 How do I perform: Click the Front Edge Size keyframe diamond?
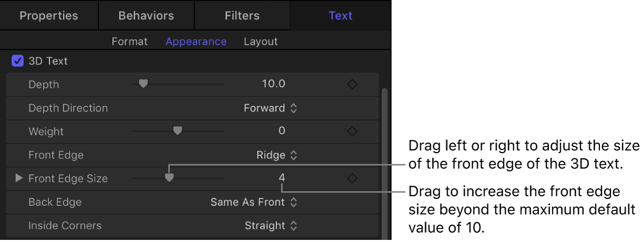352,179
